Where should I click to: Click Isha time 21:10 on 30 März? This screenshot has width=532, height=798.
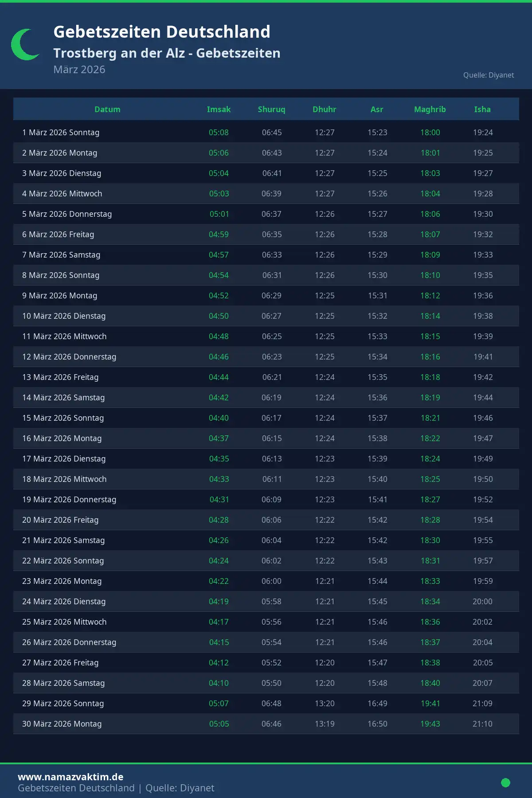482,724
